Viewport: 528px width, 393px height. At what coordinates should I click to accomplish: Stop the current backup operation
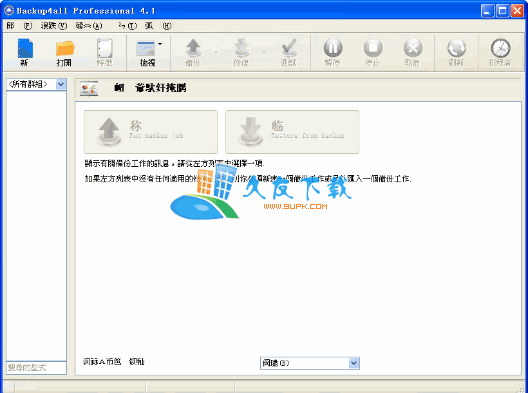click(x=373, y=52)
